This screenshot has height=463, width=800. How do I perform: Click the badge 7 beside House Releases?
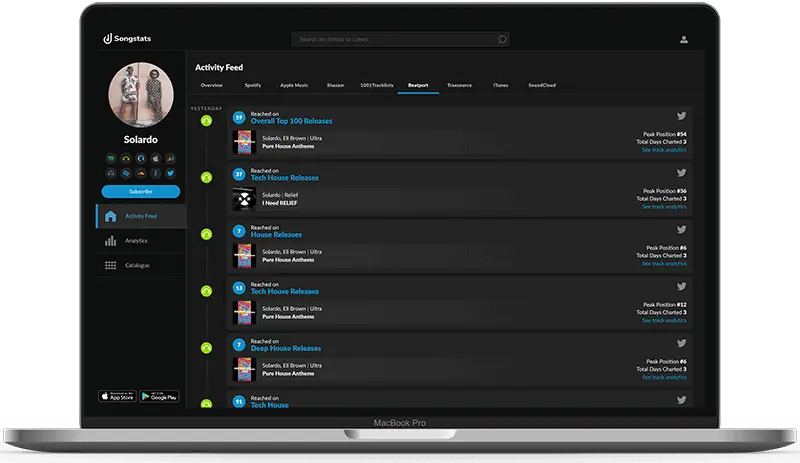(239, 231)
